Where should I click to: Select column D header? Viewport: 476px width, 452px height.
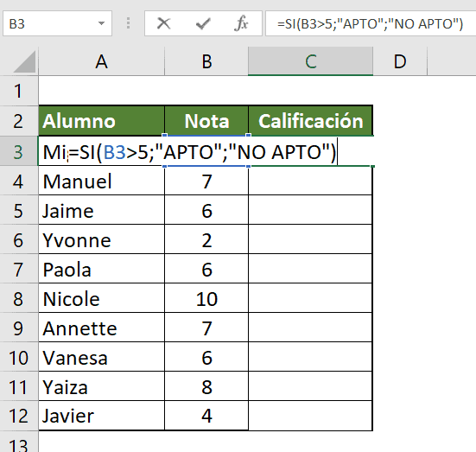pyautogui.click(x=400, y=61)
